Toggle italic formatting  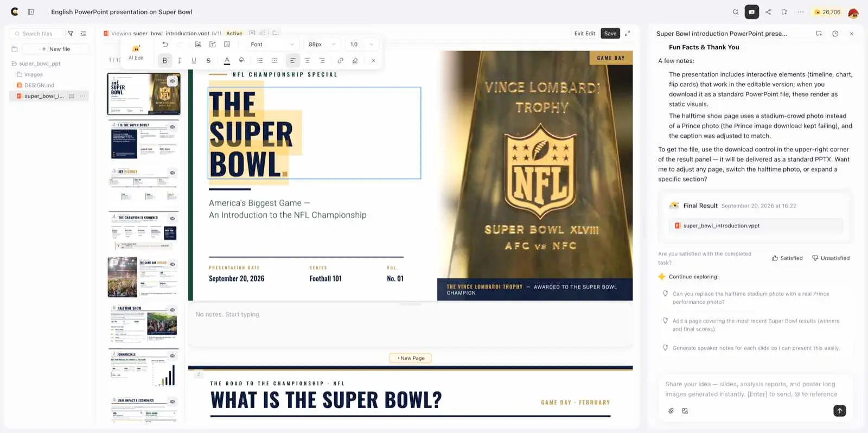click(x=180, y=61)
